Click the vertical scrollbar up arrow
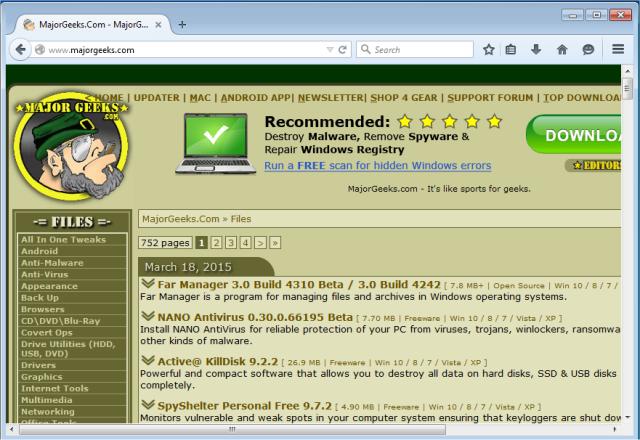 (x=627, y=71)
